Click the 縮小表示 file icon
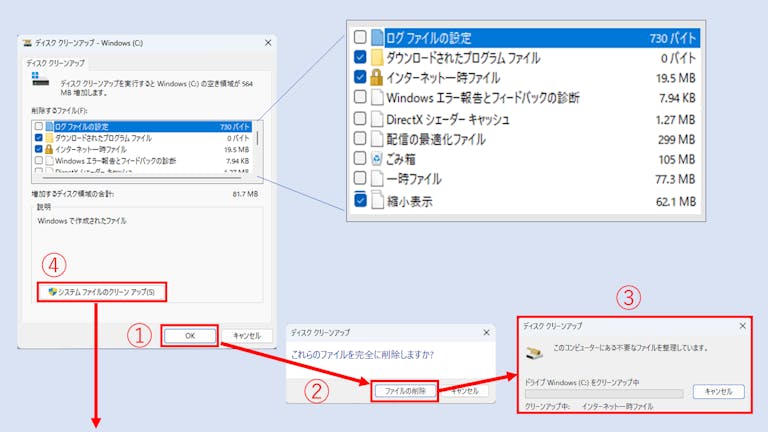768x432 pixels. 377,200
